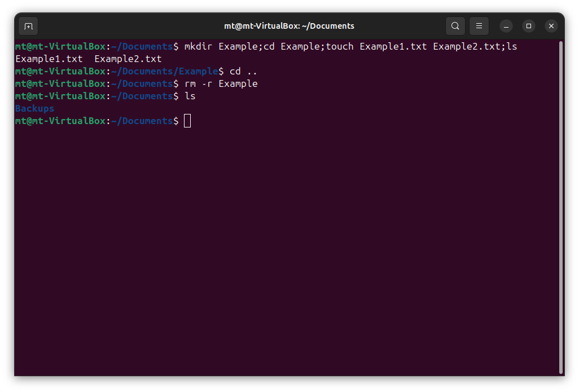Click the window title mt@mt-VirtualBox: ~/Documents

(x=289, y=26)
